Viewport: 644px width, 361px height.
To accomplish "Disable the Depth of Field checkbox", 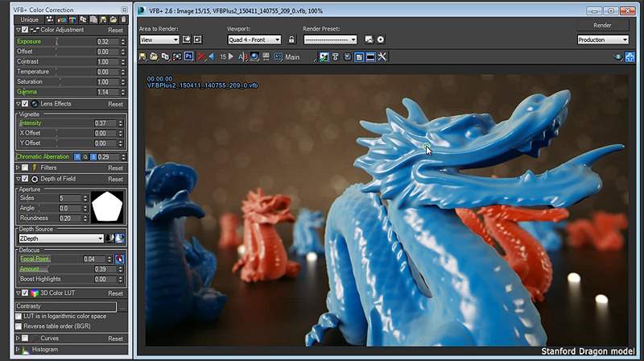I will [x=25, y=179].
